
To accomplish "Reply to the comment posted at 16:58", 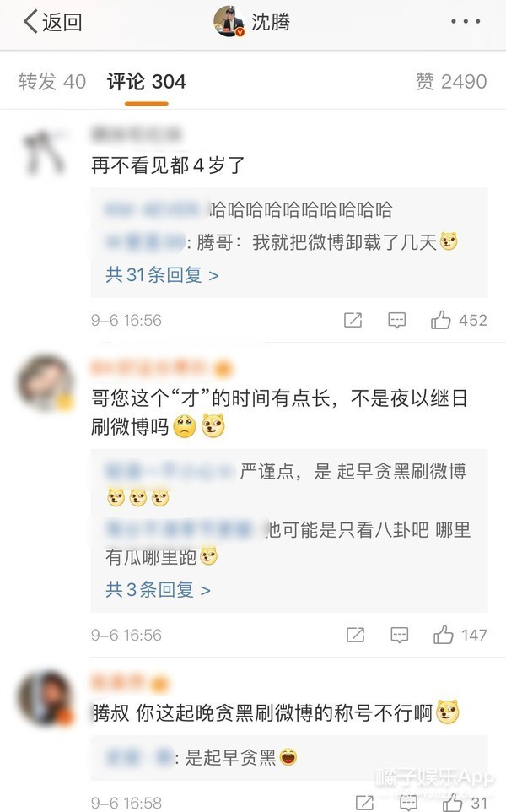I will tap(409, 803).
